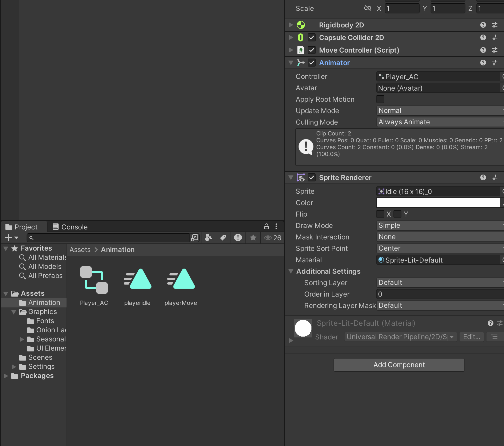Open Animator preset settings icon
This screenshot has height=446, width=504.
[495, 63]
